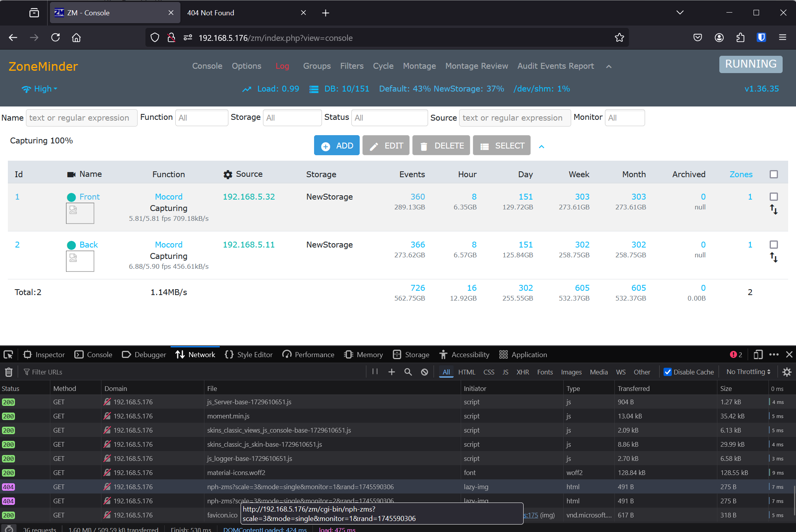The image size is (796, 532).
Task: Reorder Front monitor with sort arrows
Action: [x=774, y=209]
